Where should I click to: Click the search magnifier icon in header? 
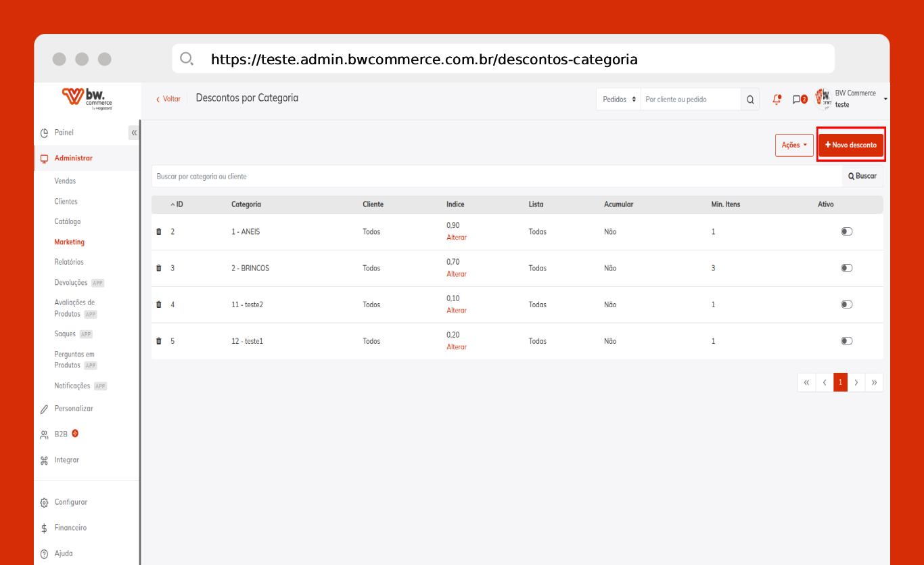click(750, 99)
